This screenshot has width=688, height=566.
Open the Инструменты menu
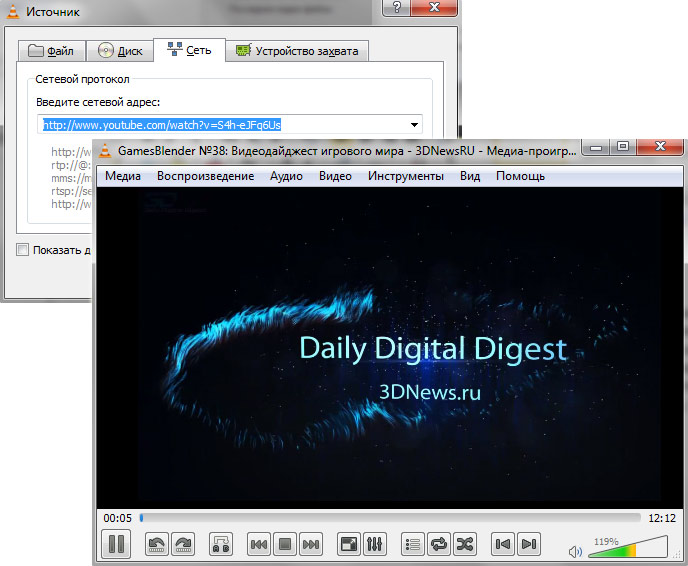pyautogui.click(x=405, y=176)
